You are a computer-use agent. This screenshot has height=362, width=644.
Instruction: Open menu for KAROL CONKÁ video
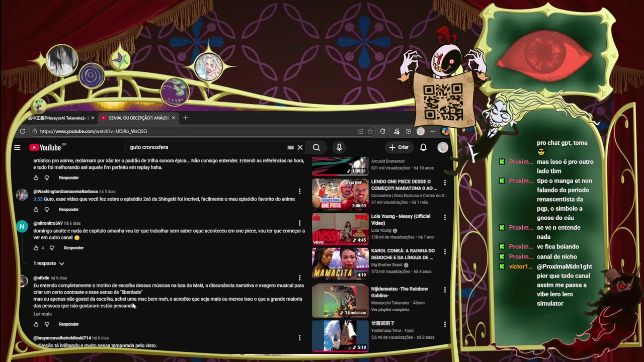pyautogui.click(x=444, y=252)
